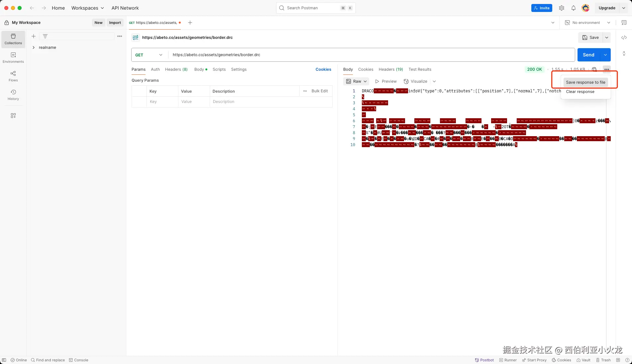Click the Invite button

pyautogui.click(x=542, y=8)
